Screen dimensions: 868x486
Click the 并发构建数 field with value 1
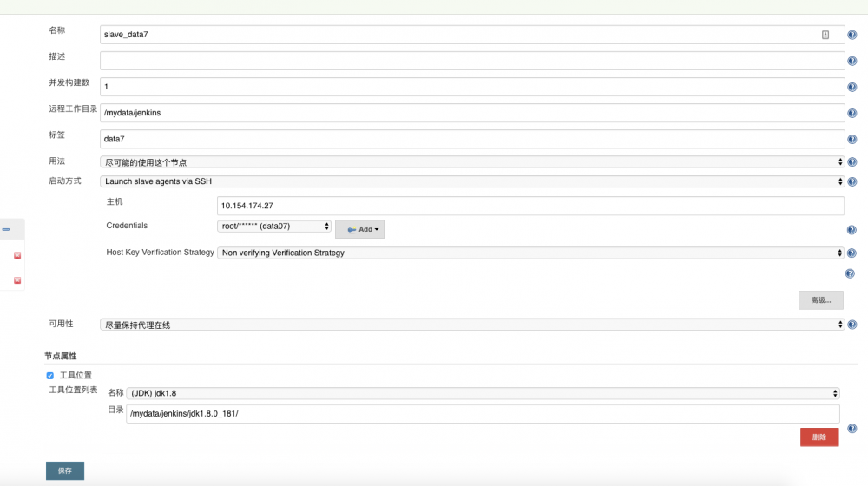pyautogui.click(x=472, y=87)
